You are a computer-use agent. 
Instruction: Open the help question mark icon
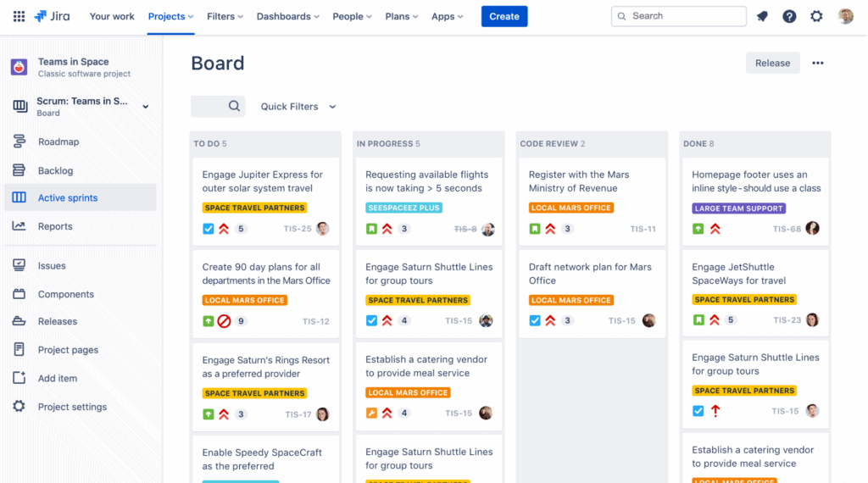pyautogui.click(x=789, y=16)
